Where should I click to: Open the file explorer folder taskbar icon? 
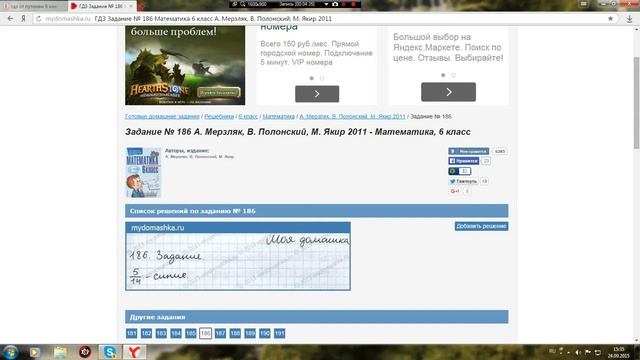(60, 352)
